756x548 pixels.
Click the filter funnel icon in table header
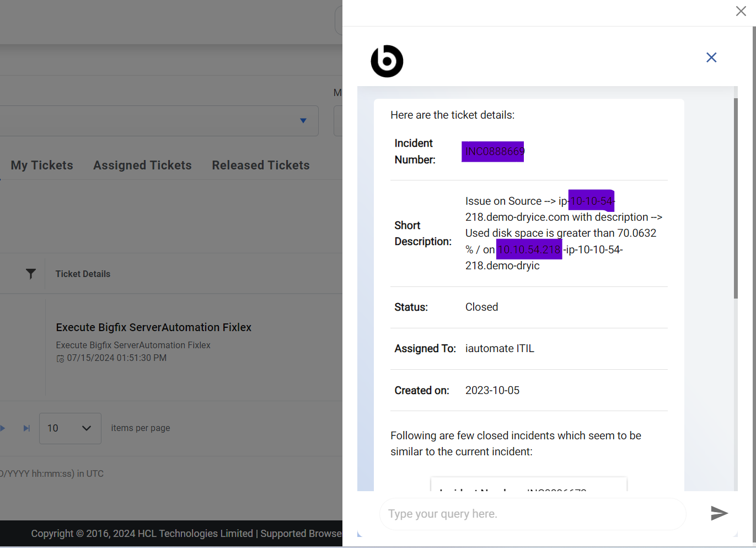pyautogui.click(x=31, y=274)
